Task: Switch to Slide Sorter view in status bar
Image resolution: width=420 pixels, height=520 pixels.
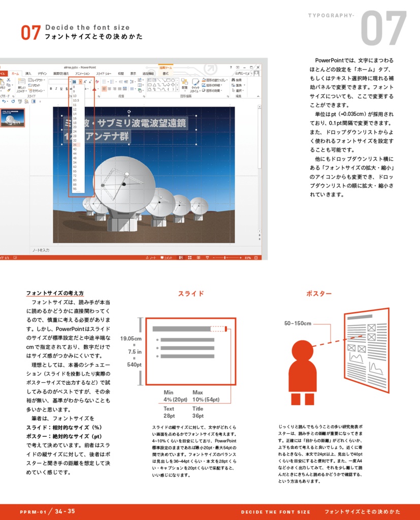Action: point(190,257)
